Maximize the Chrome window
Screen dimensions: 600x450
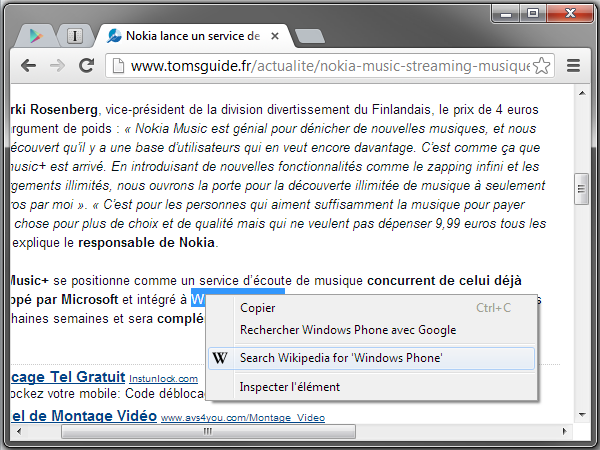pos(533,14)
